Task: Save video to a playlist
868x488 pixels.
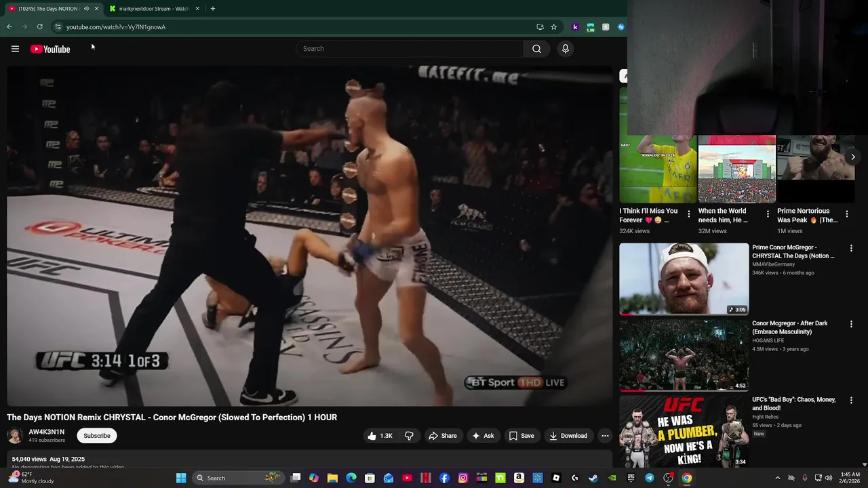Action: 521,436
